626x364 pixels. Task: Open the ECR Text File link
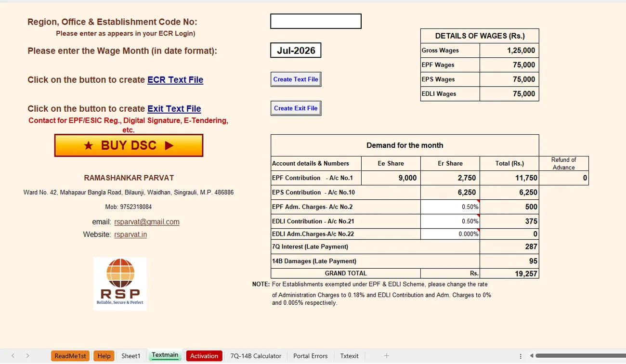point(175,80)
